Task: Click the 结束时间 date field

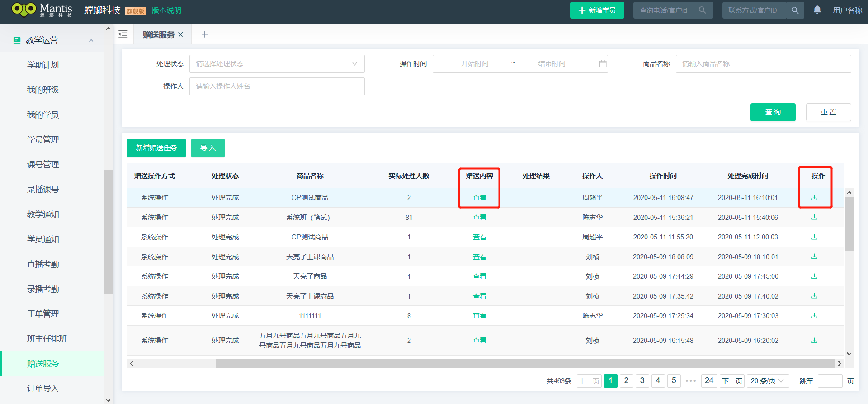Action: click(551, 64)
